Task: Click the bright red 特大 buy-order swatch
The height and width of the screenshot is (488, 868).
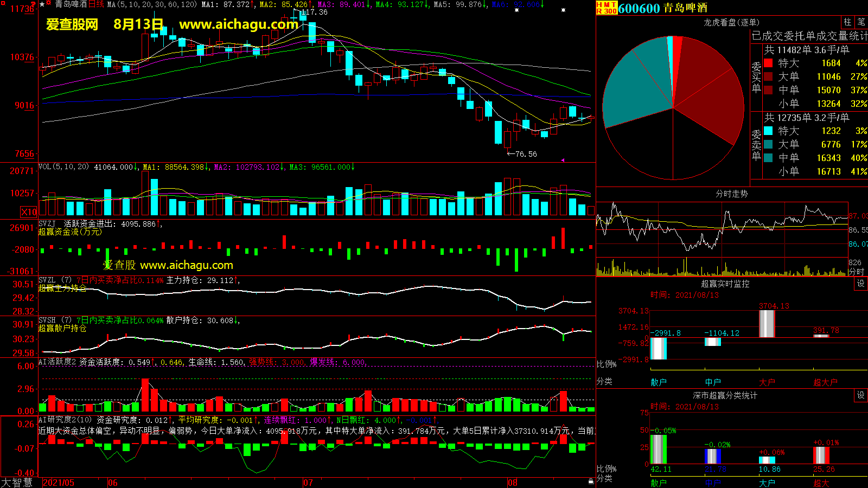Action: coord(768,63)
